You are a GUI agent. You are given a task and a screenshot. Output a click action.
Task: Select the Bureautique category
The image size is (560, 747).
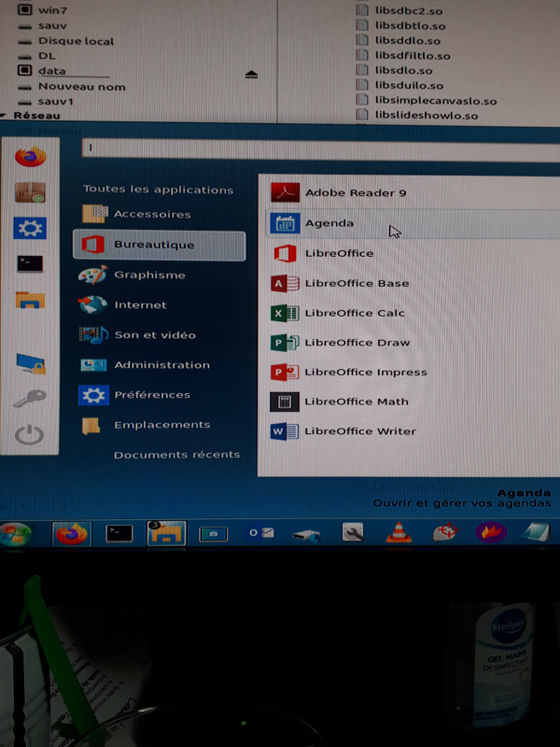160,246
